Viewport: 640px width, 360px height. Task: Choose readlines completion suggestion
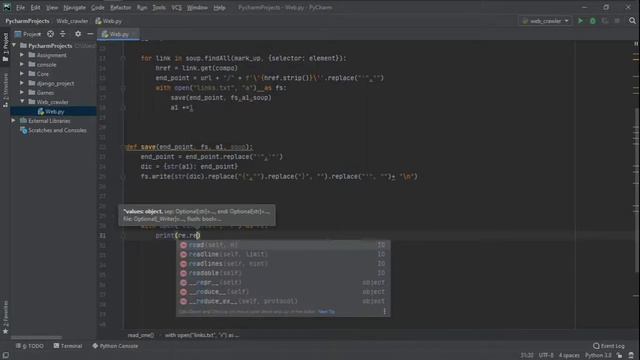point(283,263)
